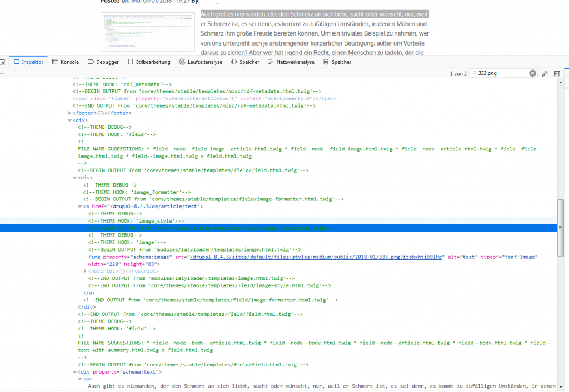Follow the /drupal-8.4.3/de/article/test href link
Image resolution: width=569 pixels, height=392 pixels.
click(155, 206)
